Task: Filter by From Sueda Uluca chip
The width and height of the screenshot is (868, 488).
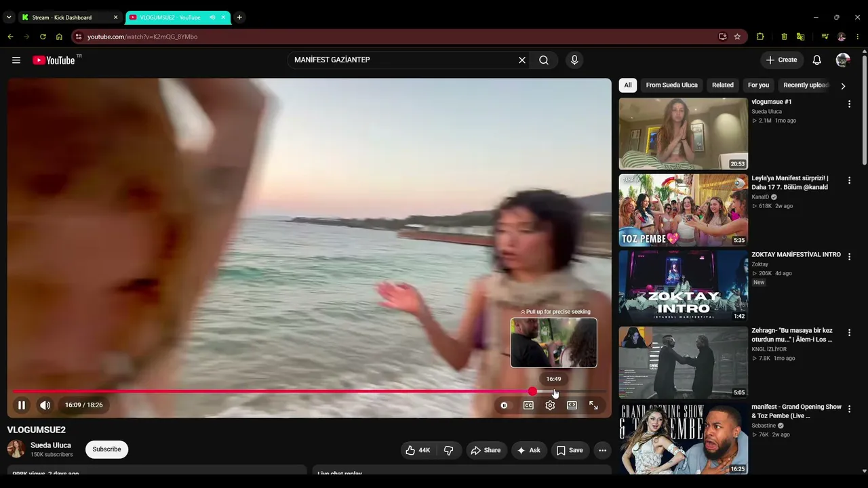Action: (671, 85)
